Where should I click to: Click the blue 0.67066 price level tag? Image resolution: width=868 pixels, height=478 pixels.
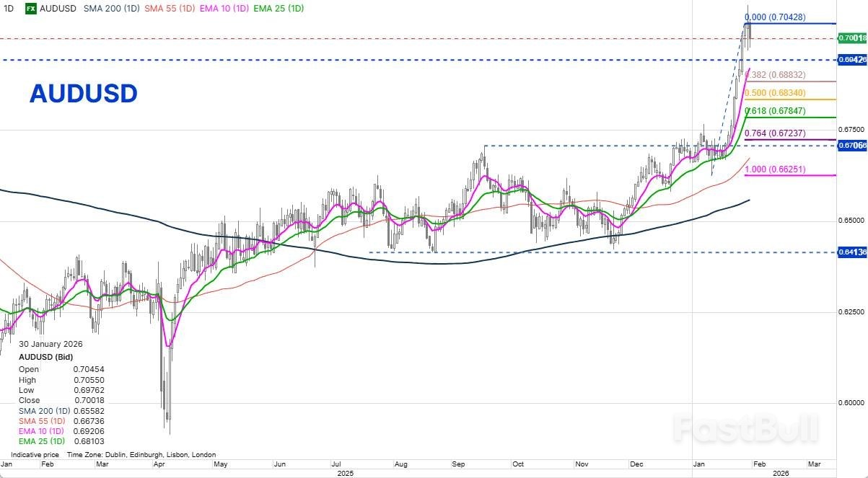point(852,146)
